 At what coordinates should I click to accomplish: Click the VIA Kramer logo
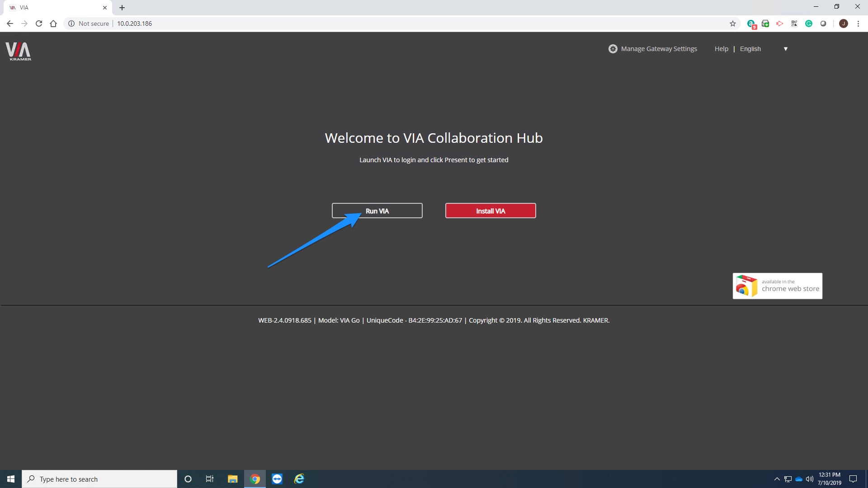click(19, 51)
